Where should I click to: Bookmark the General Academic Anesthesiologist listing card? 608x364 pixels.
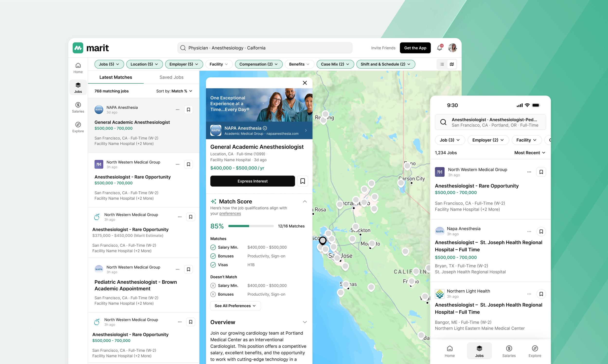click(188, 110)
